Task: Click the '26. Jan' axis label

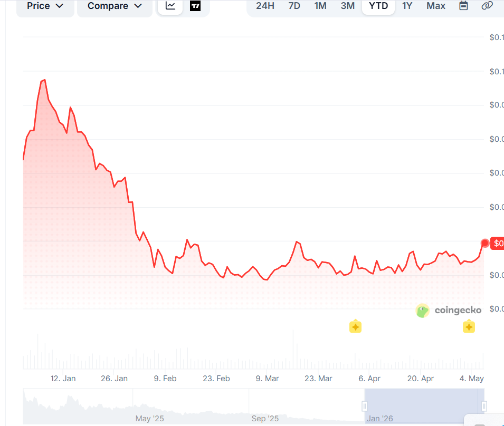Action: 114,379
